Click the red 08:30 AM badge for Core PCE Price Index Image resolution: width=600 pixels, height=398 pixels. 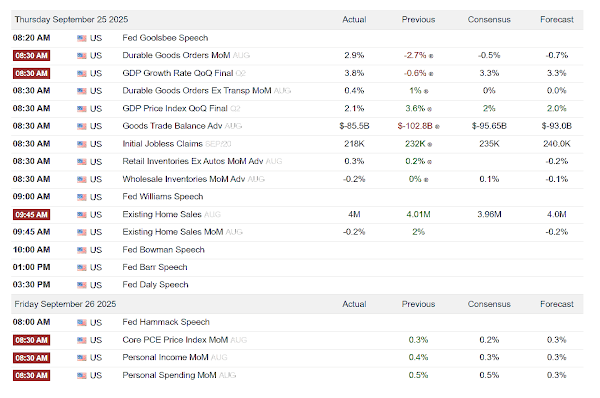(x=31, y=340)
